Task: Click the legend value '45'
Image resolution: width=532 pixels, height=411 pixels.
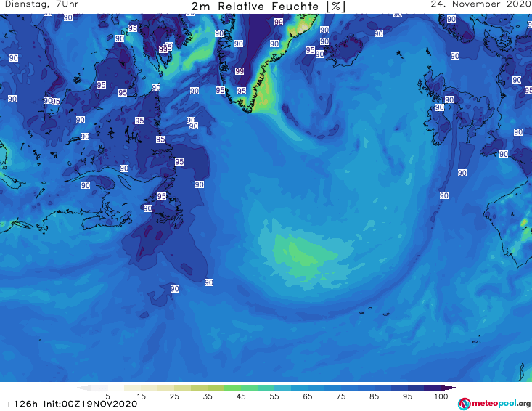Action: [x=240, y=396]
